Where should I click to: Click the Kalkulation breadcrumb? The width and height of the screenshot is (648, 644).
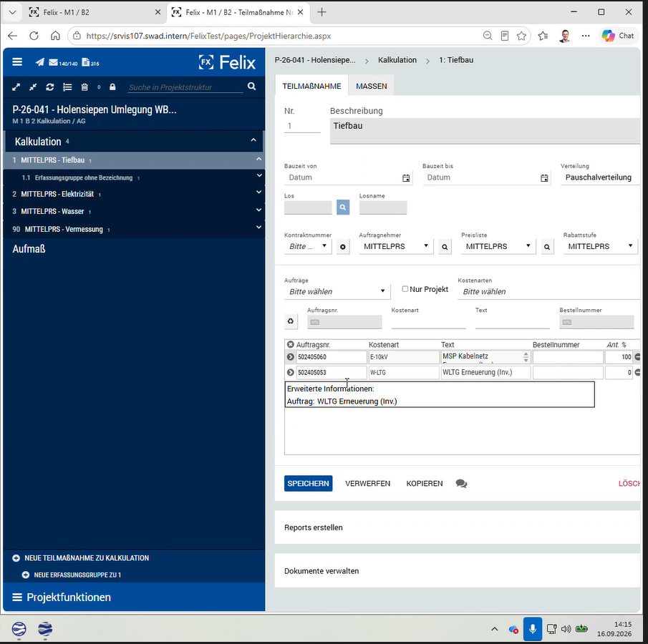pos(397,60)
